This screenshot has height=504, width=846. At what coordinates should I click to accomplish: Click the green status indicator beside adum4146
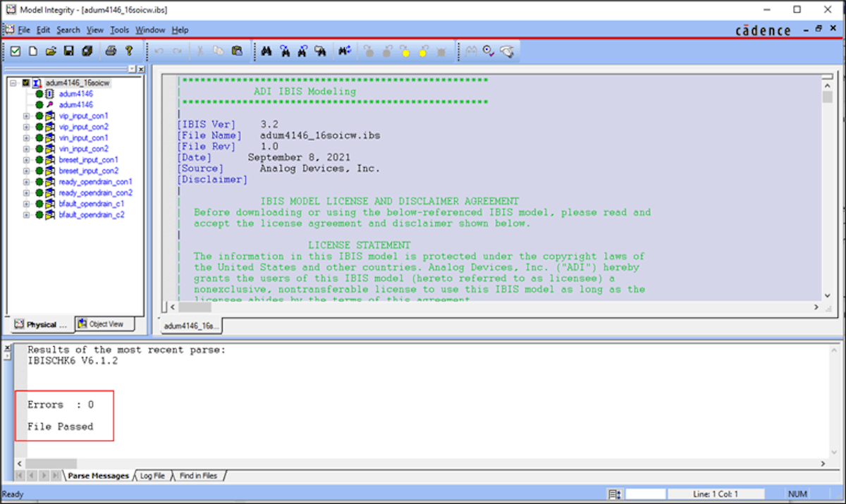tap(39, 94)
